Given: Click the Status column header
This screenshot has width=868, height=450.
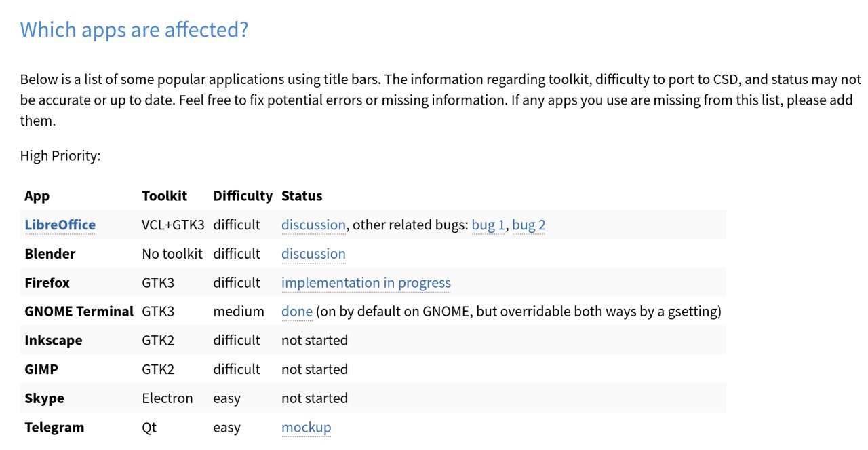Looking at the screenshot, I should (302, 196).
